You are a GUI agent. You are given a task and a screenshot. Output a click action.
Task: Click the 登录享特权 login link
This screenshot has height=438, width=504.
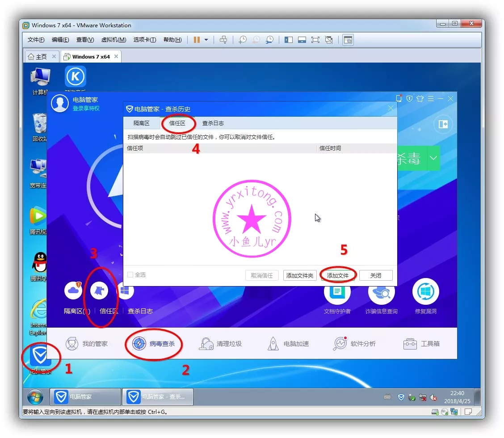[86, 109]
